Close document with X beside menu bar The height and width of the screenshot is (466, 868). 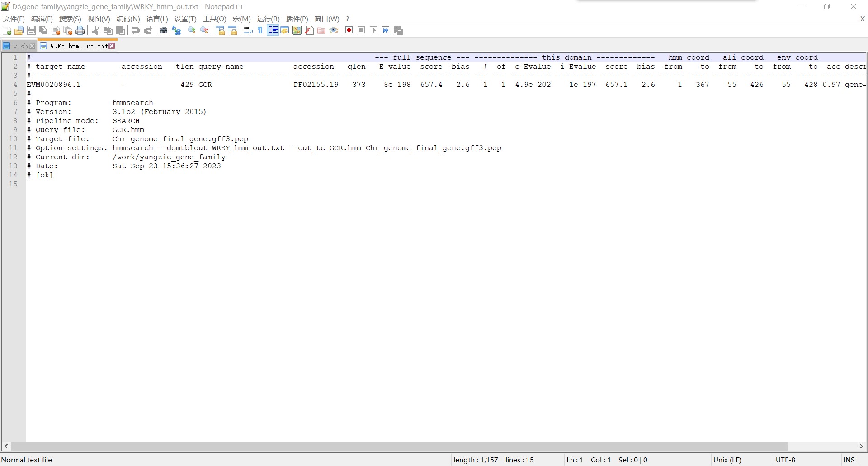[x=862, y=19]
